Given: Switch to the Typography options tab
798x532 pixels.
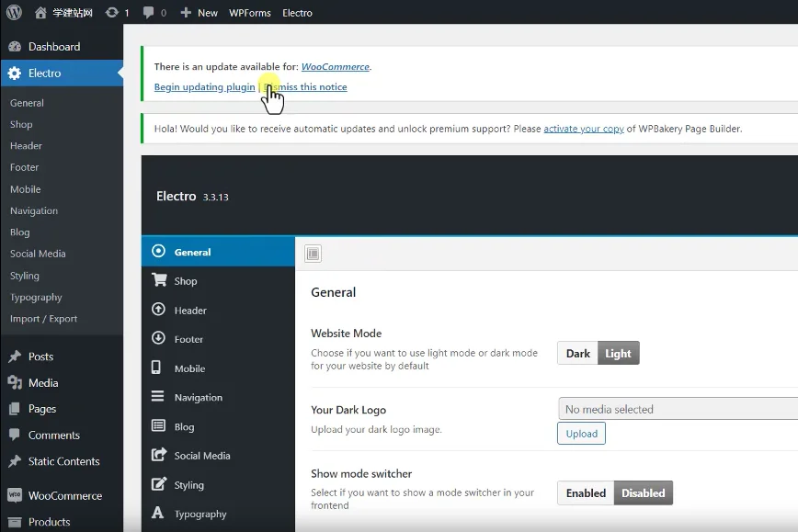Looking at the screenshot, I should tap(199, 515).
